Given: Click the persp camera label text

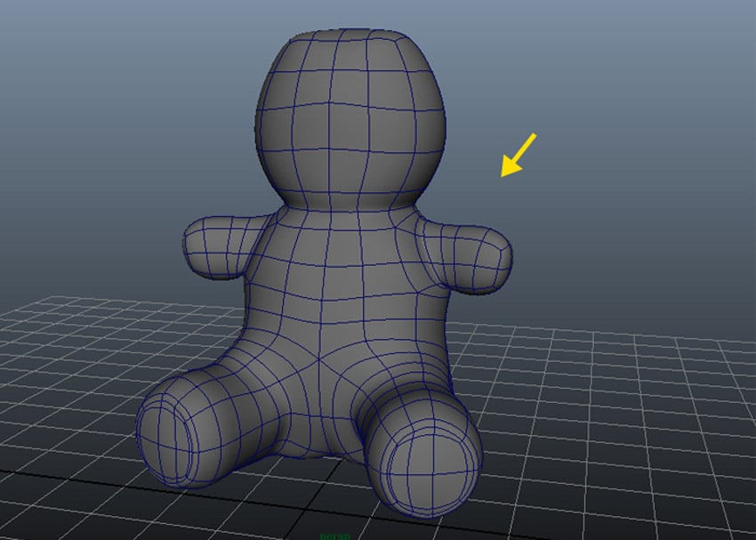Looking at the screenshot, I should pyautogui.click(x=335, y=535).
